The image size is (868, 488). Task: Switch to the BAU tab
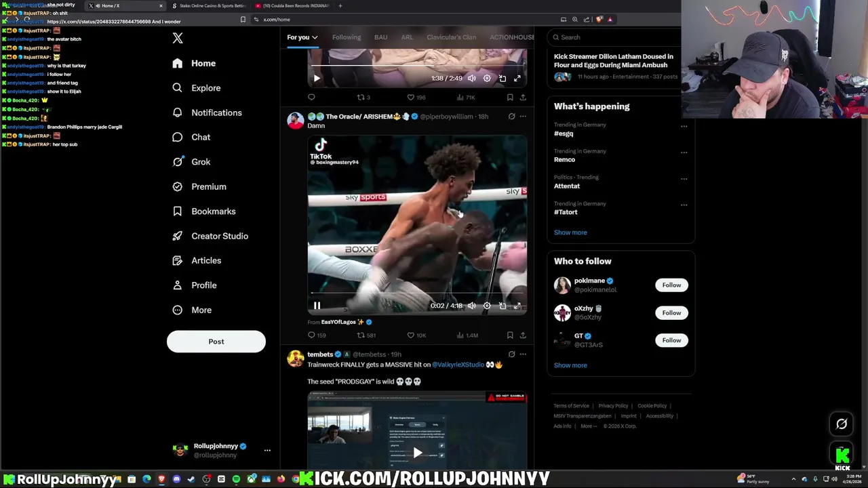(381, 37)
